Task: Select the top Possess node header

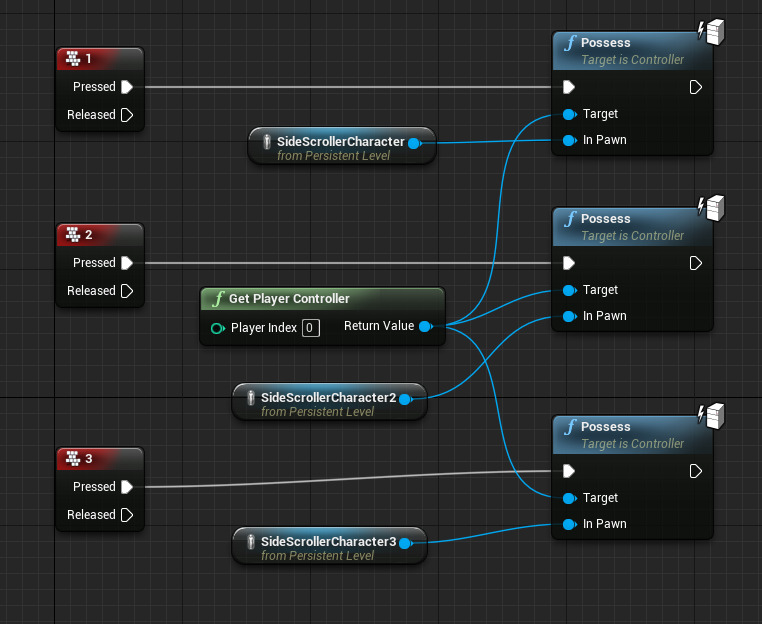Action: 632,51
